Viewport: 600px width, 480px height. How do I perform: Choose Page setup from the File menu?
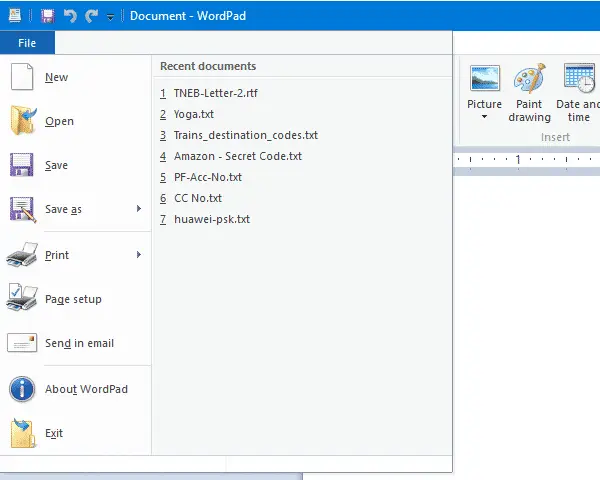point(77,299)
